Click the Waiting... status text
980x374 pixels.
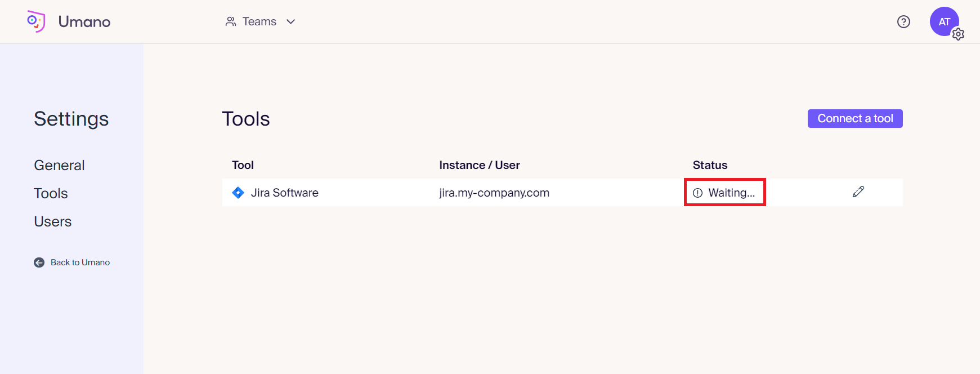[731, 193]
